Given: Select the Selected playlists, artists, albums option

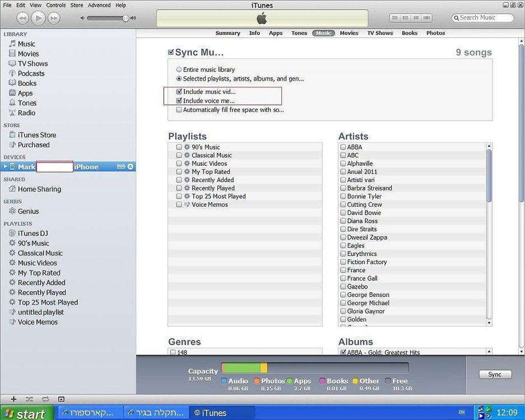Looking at the screenshot, I should point(179,78).
